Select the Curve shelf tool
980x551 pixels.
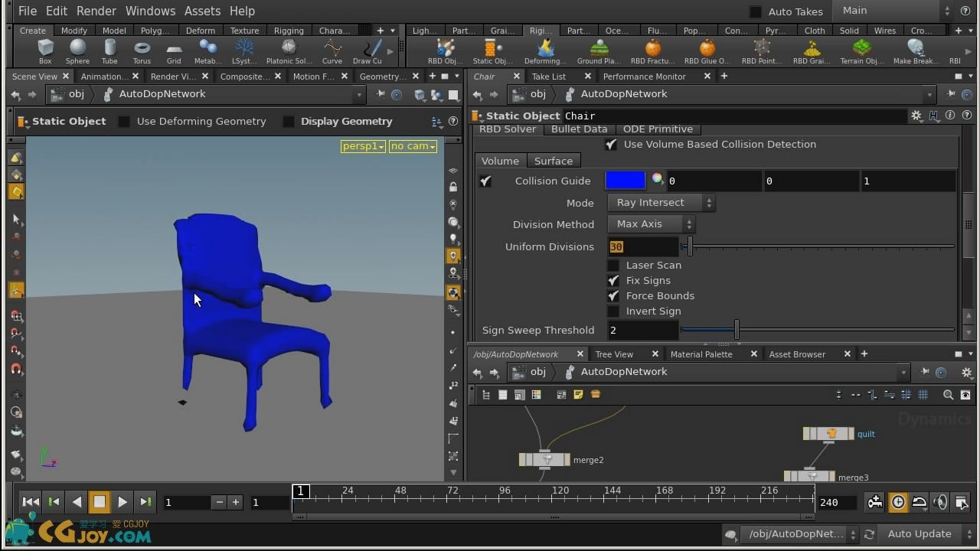(x=332, y=51)
